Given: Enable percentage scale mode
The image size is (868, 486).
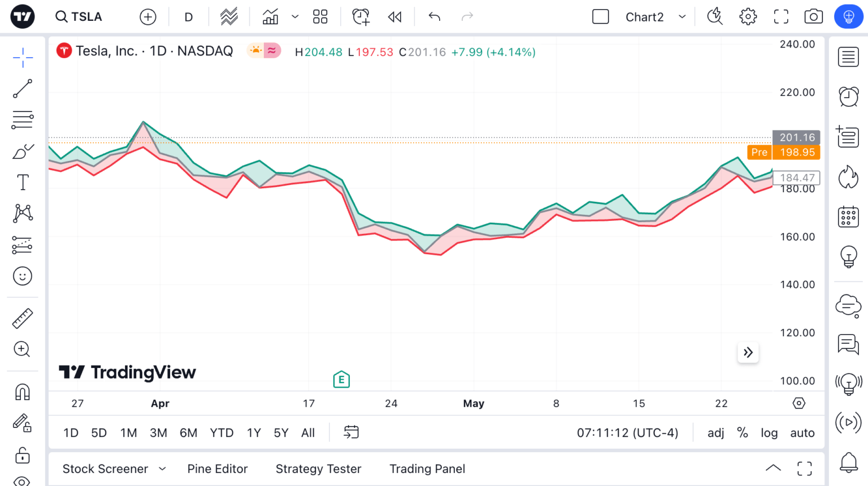Looking at the screenshot, I should coord(743,432).
